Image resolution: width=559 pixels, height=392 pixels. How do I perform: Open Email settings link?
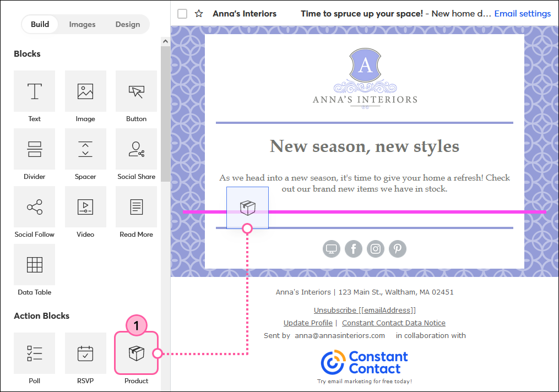522,14
